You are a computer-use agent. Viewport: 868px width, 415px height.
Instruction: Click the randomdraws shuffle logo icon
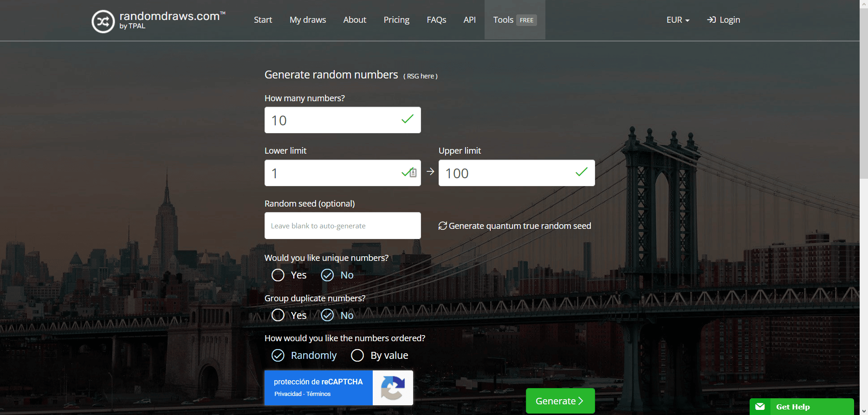103,21
